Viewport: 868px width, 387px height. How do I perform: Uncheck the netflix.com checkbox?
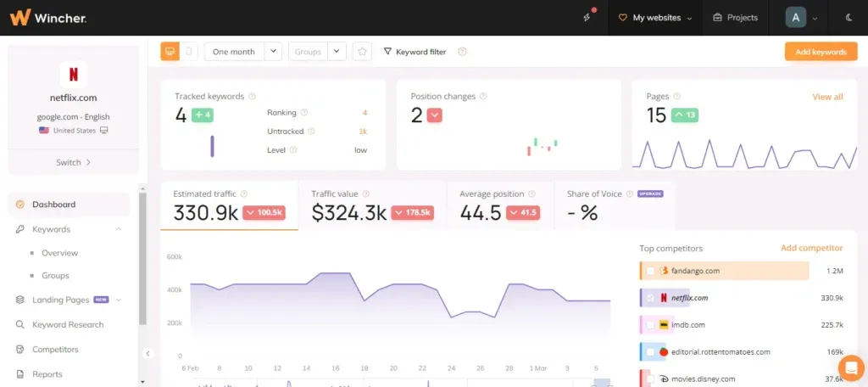(x=650, y=298)
